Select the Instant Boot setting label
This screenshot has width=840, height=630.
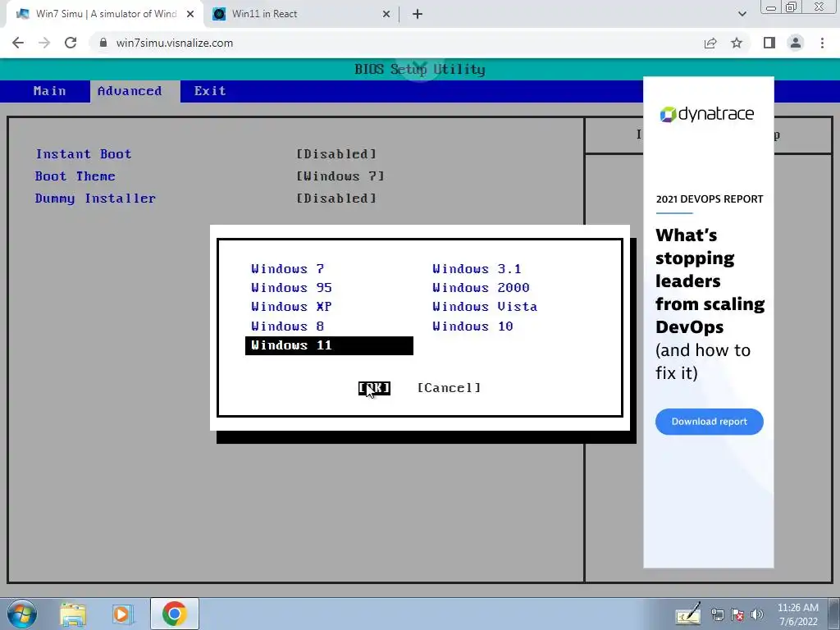pos(84,154)
